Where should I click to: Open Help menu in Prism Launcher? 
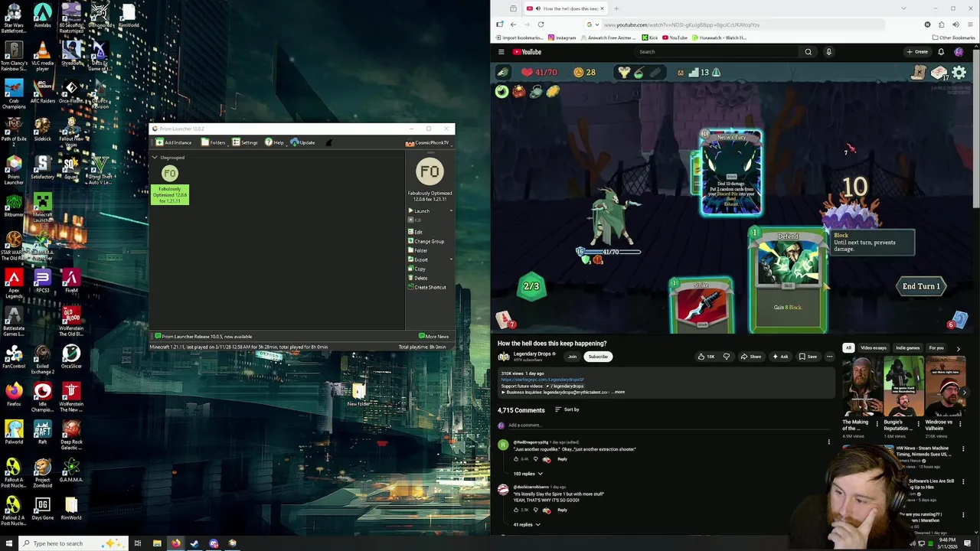coord(274,142)
